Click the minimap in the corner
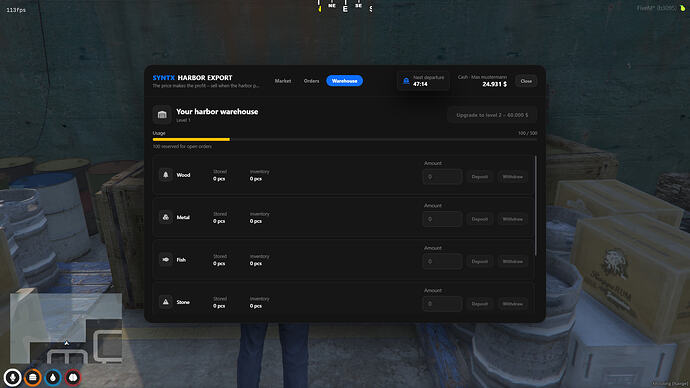690x388 pixels. click(x=66, y=328)
